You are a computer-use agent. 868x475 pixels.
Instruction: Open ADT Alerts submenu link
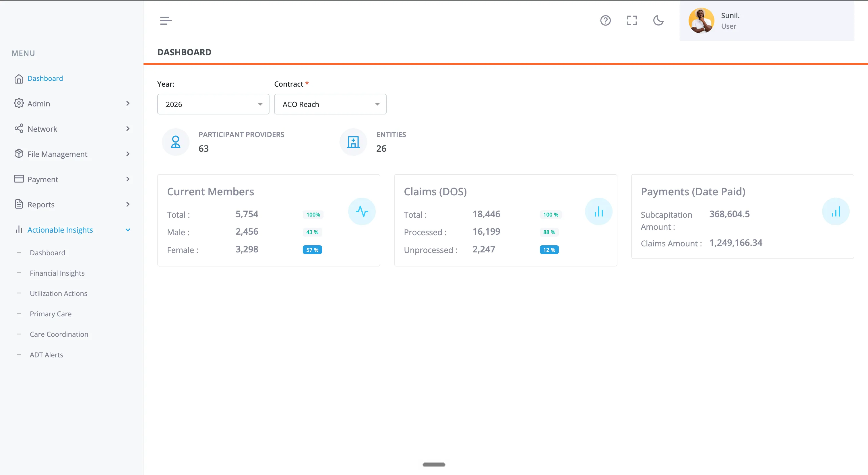(x=46, y=355)
